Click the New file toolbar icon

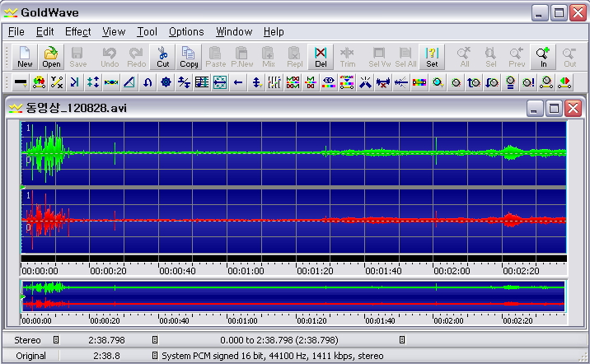(x=25, y=56)
